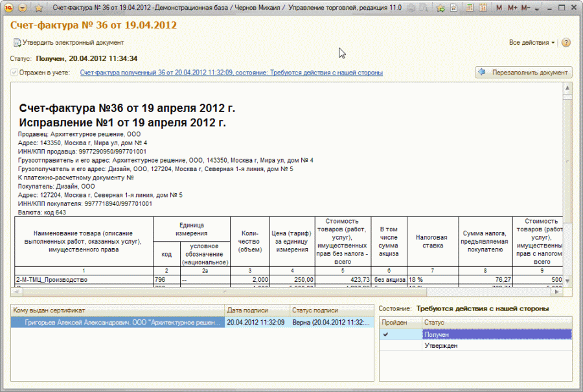Select the price cell 250,00
Image resolution: width=583 pixels, height=392 pixels.
pyautogui.click(x=292, y=280)
